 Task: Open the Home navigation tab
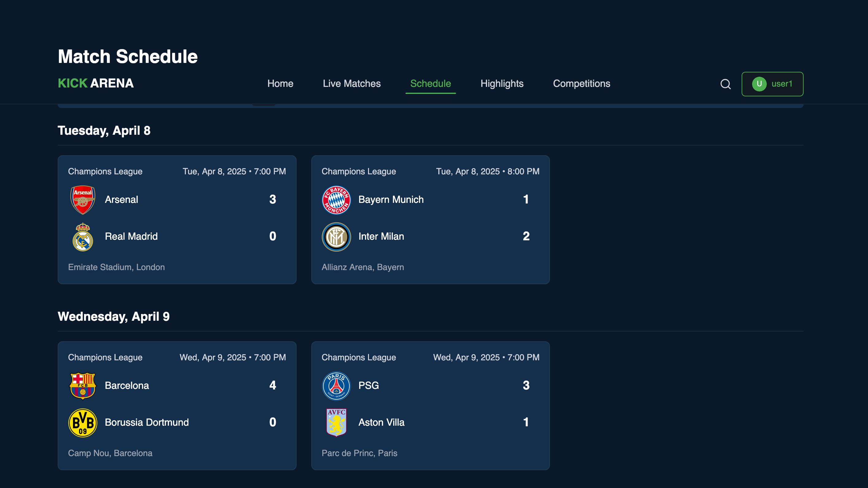point(280,84)
